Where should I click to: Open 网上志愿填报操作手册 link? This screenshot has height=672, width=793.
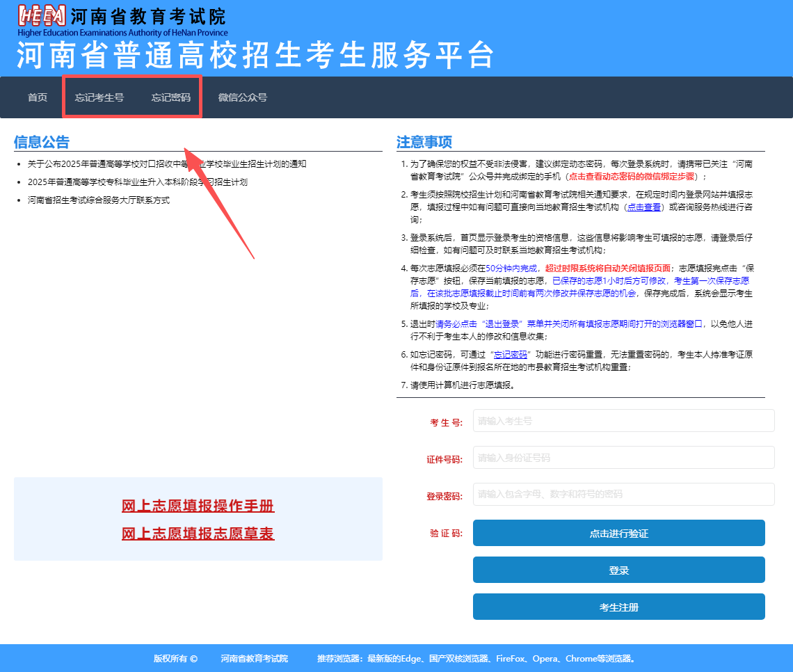point(198,506)
